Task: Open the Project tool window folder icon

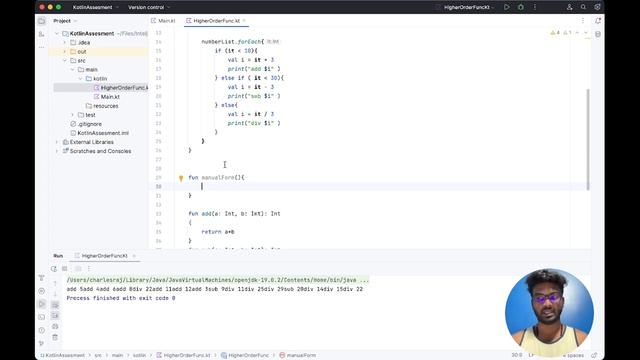Action: tap(42, 21)
